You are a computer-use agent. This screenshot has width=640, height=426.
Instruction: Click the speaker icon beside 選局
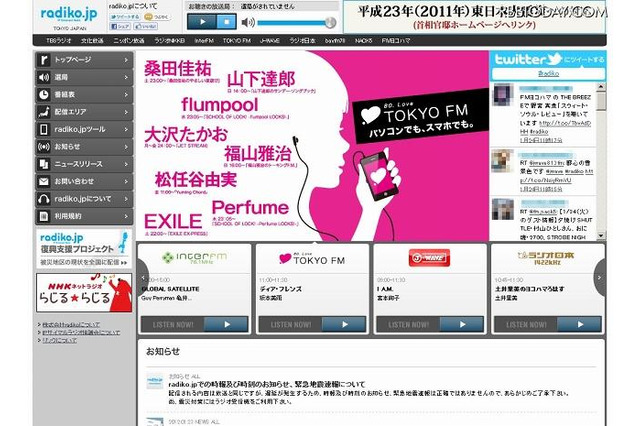[44, 77]
